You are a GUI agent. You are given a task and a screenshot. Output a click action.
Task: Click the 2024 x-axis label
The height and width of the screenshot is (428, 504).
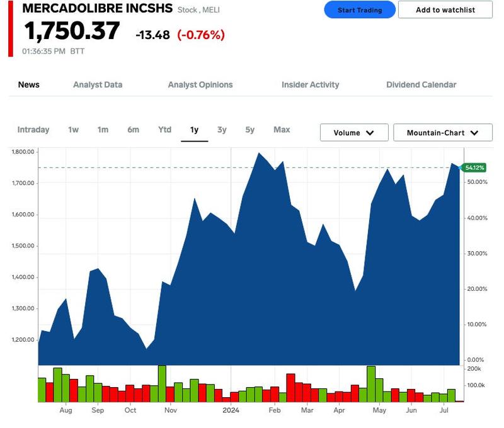point(231,410)
